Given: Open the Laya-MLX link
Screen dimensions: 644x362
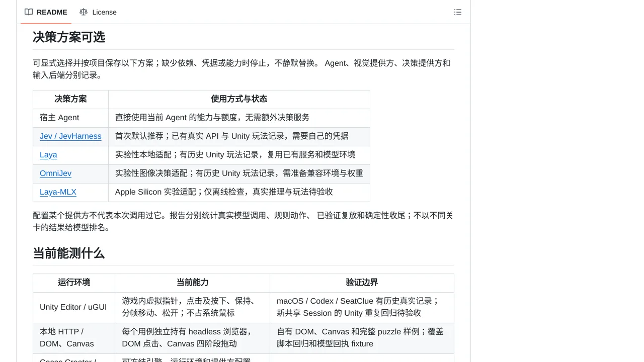Looking at the screenshot, I should point(58,192).
